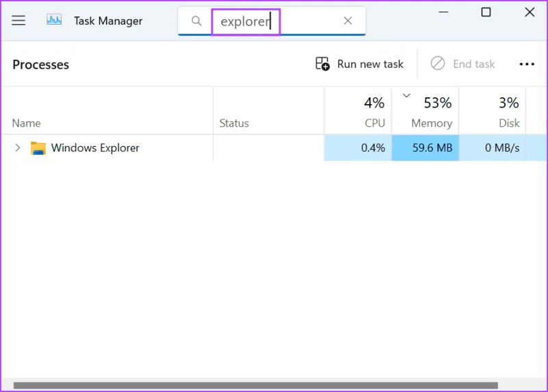The image size is (548, 392).
Task: Click the Task Manager title text
Action: 108,21
